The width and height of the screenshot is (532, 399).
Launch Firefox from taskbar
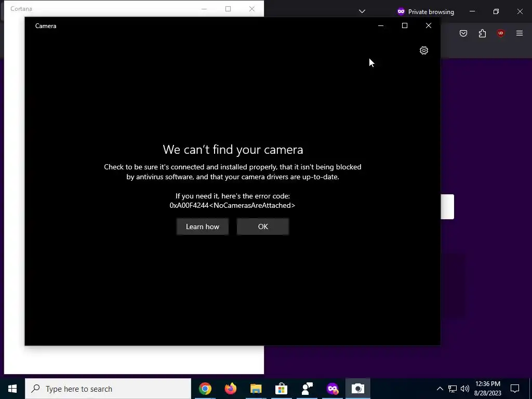[x=231, y=389]
